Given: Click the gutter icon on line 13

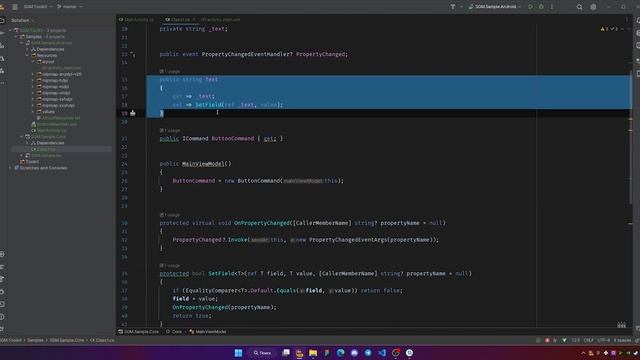Looking at the screenshot, I should coord(133,54).
